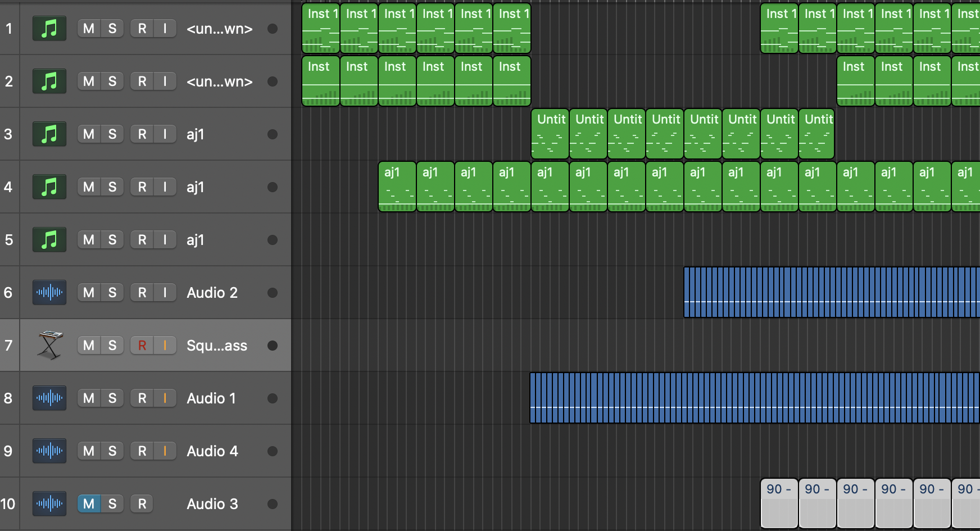
Task: Select the first Untit region on track 3
Action: [x=550, y=134]
